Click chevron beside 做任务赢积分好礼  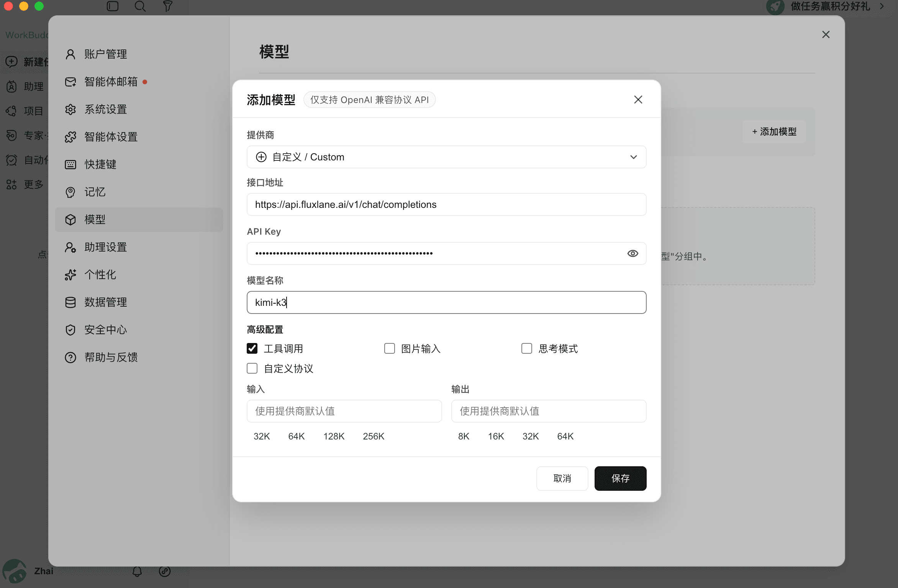click(882, 6)
